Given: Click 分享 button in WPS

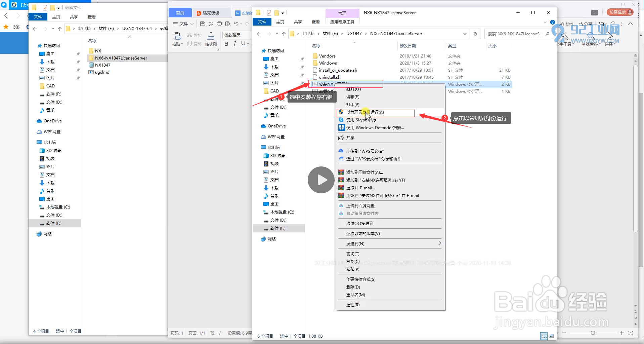Looking at the screenshot, I should (585, 24).
